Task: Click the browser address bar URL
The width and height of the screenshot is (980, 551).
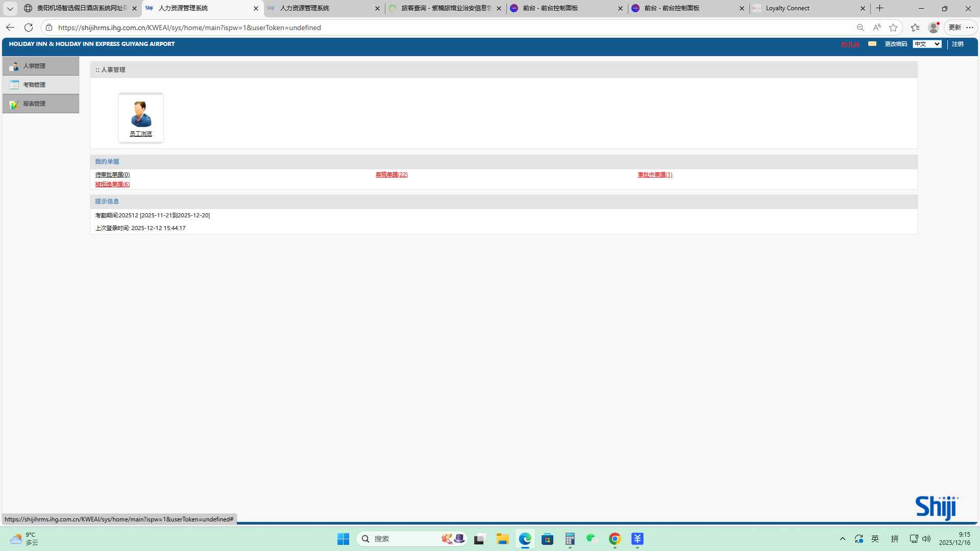Action: pyautogui.click(x=189, y=28)
